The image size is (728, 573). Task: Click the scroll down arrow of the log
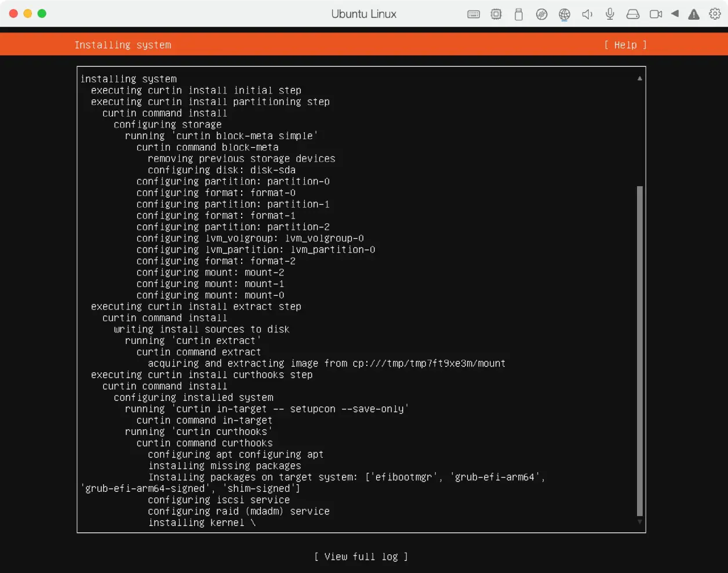[640, 522]
